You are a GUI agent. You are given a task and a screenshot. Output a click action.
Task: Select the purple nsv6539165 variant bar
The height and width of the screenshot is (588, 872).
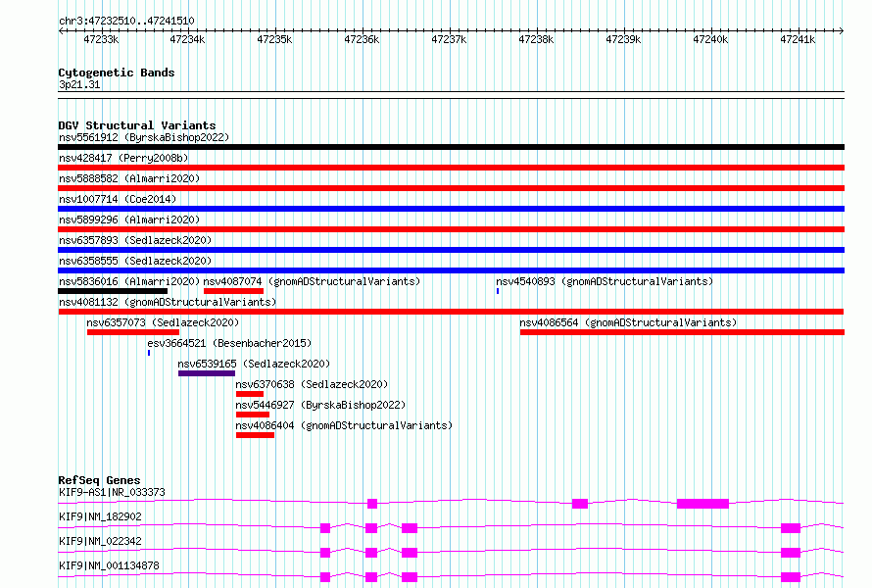click(x=207, y=373)
